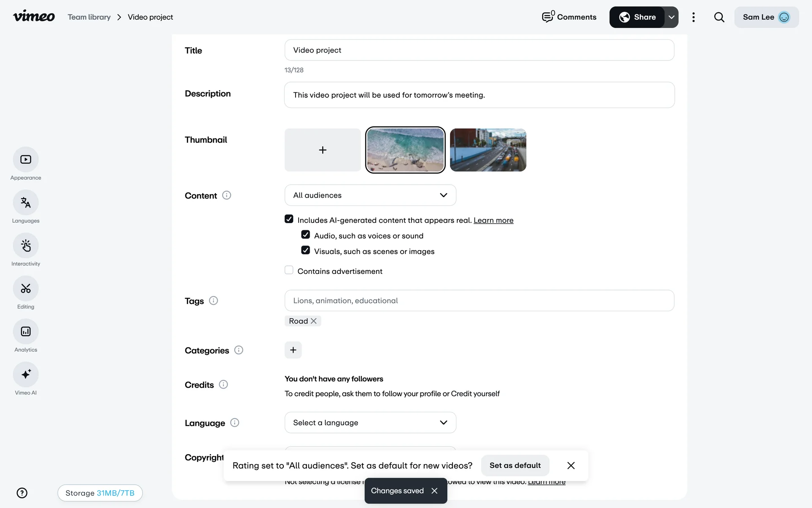Click the search magnifier icon
Viewport: 812px width, 508px height.
(719, 17)
